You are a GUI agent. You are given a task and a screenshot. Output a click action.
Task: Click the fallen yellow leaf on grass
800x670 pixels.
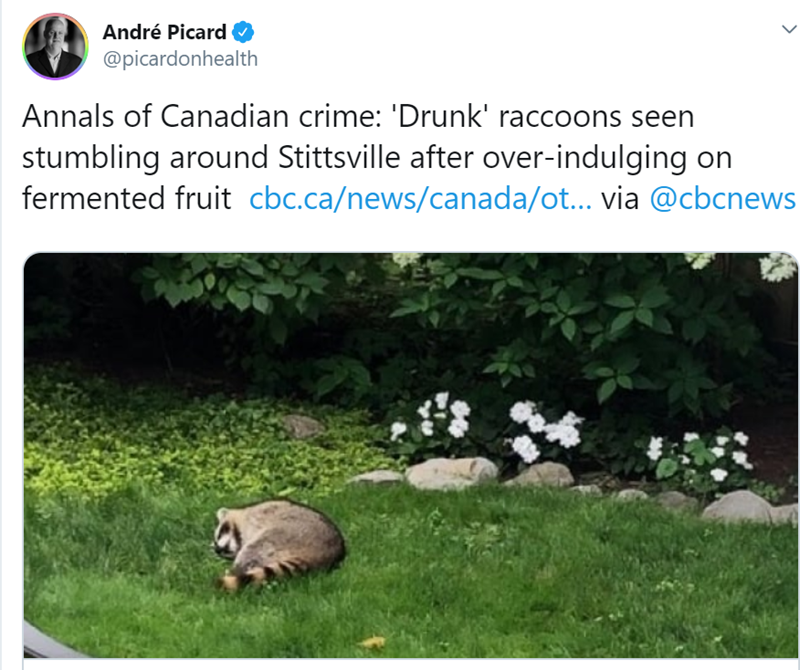click(x=373, y=642)
